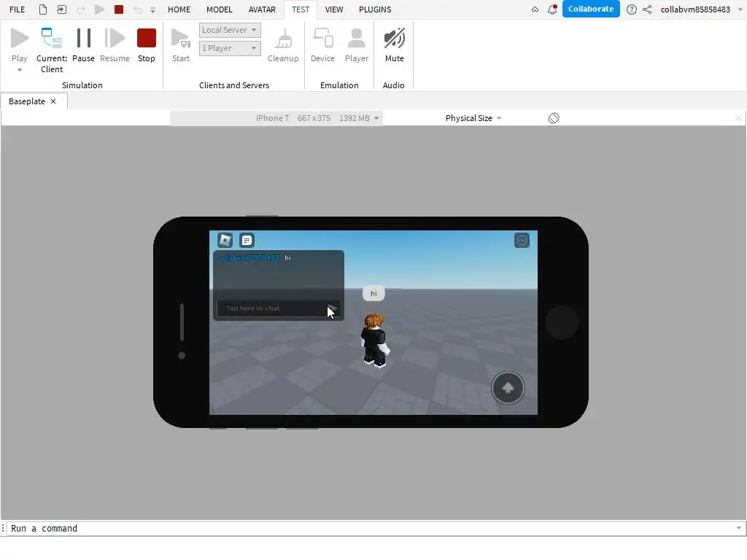Image resolution: width=747 pixels, height=560 pixels.
Task: Click the 'hi' chat bubble above the avatar
Action: coord(373,293)
